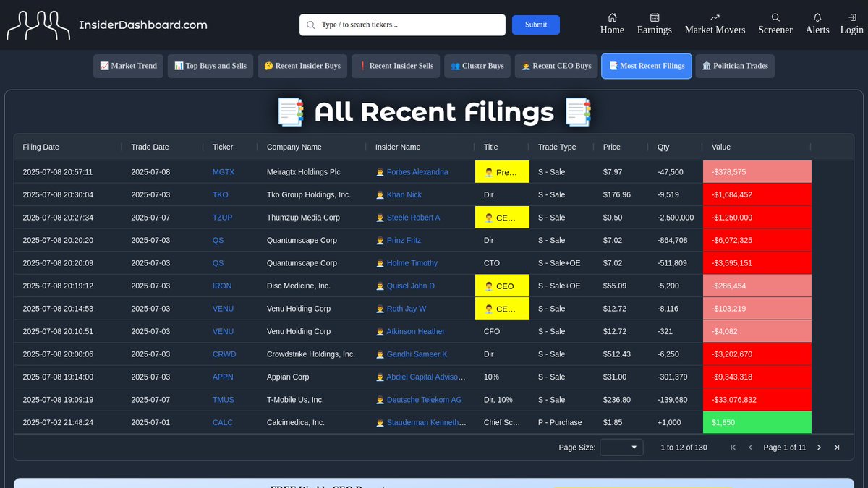Open TKO ticker link
This screenshot has height=488, width=868.
tap(221, 195)
